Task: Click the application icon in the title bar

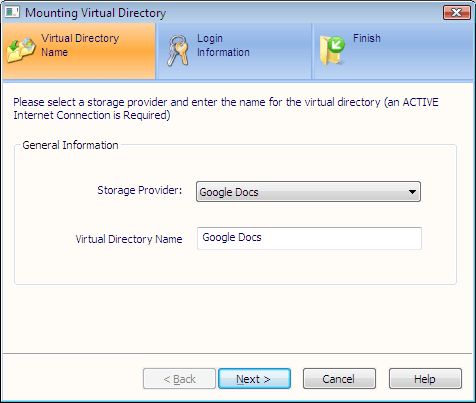Action: (12, 12)
